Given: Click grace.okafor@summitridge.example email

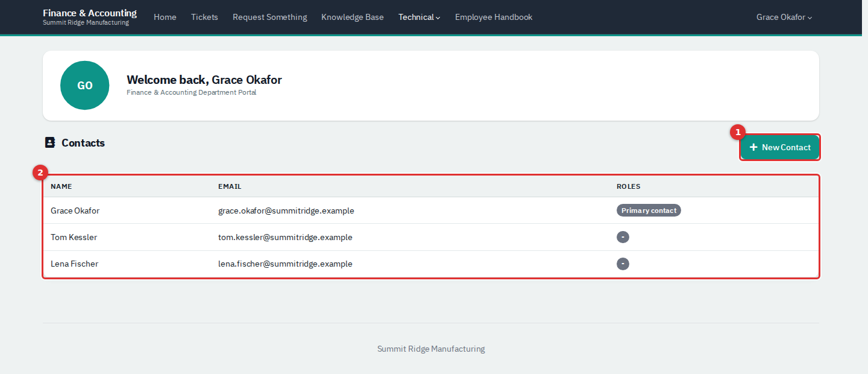Looking at the screenshot, I should tap(286, 211).
